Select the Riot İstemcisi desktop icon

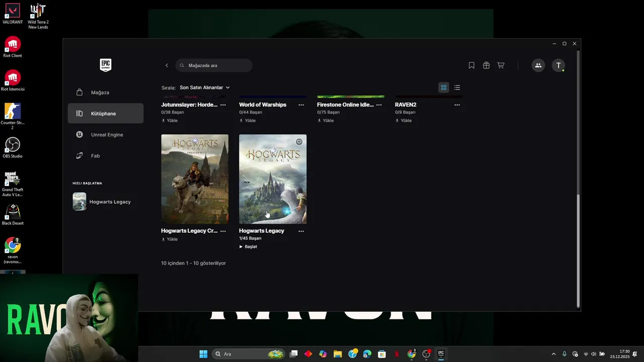tap(13, 80)
